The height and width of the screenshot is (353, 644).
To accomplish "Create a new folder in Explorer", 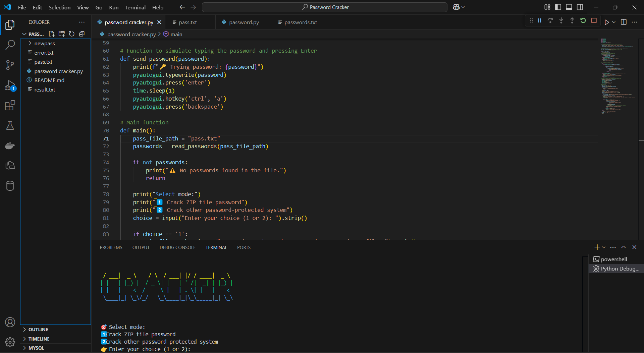I will point(62,34).
